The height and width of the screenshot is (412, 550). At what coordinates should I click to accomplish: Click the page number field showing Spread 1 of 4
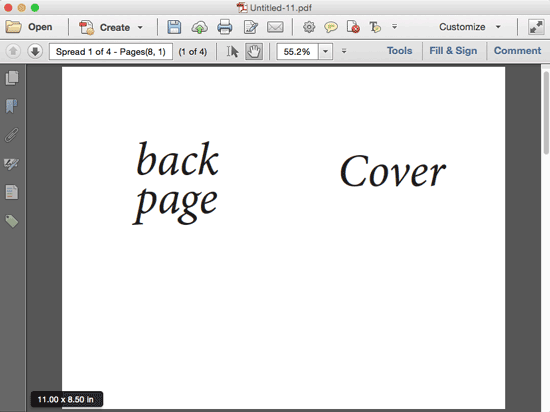point(111,52)
